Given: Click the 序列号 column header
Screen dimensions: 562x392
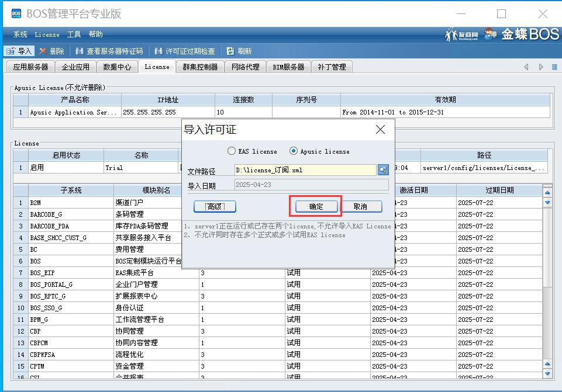Looking at the screenshot, I should (x=306, y=100).
